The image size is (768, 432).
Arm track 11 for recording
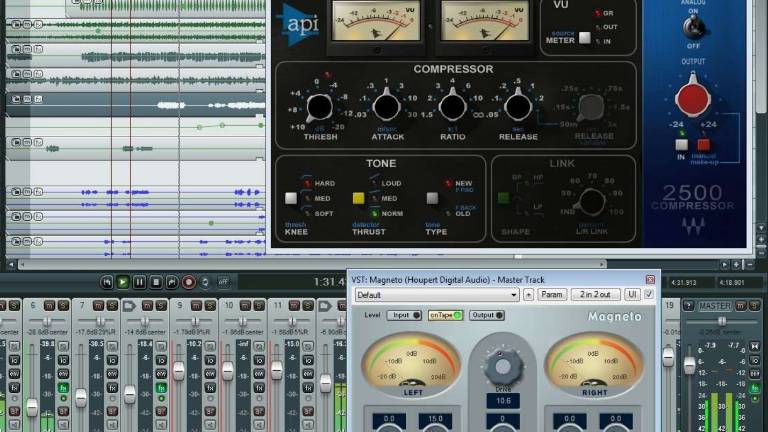pos(308,411)
